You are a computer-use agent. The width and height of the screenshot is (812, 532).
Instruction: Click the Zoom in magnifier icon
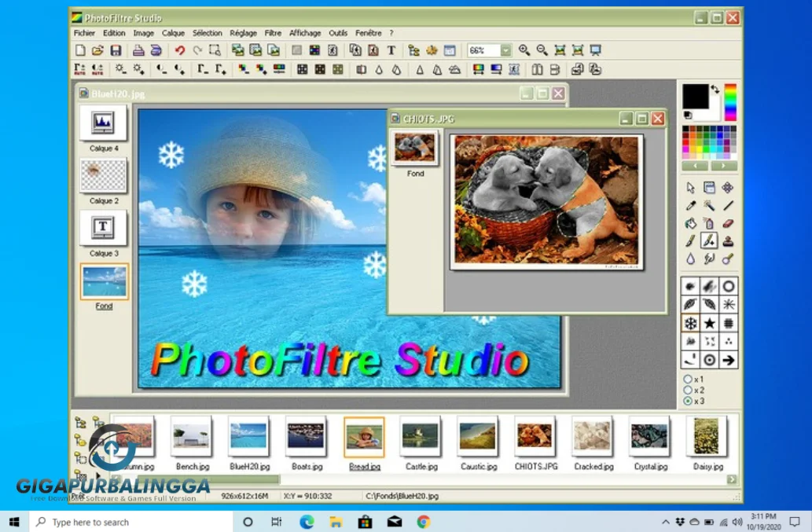[x=524, y=50]
